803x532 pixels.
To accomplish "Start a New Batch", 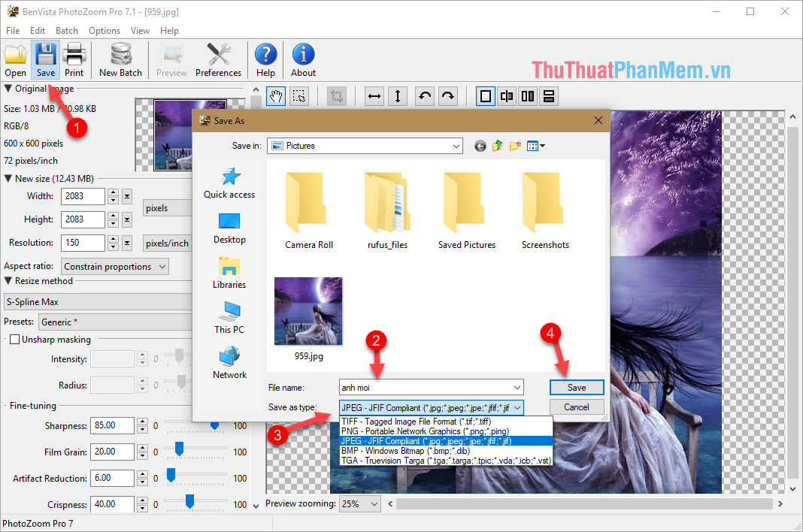I will coord(120,60).
